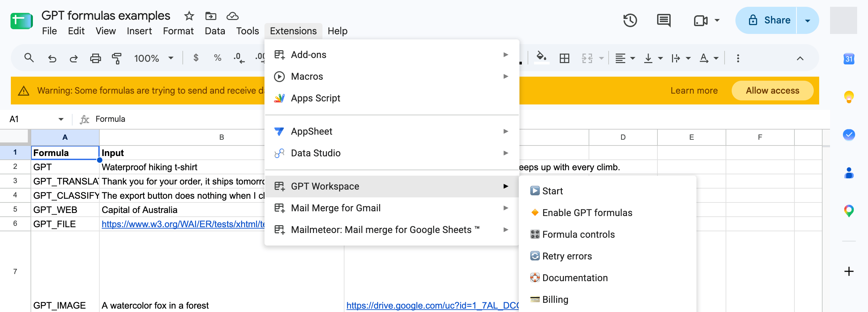Screen dimensions: 868x312
Task: Open Google Contacts side panel
Action: tap(849, 173)
